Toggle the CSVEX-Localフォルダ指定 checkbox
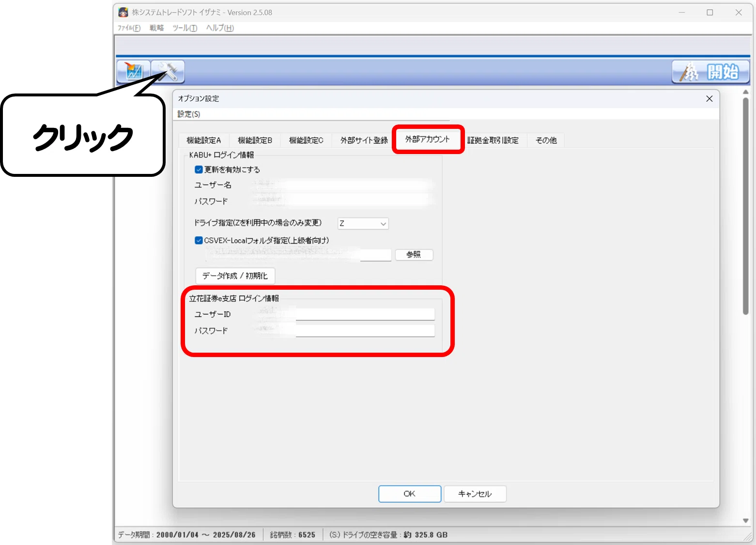The height and width of the screenshot is (545, 756). (x=199, y=240)
